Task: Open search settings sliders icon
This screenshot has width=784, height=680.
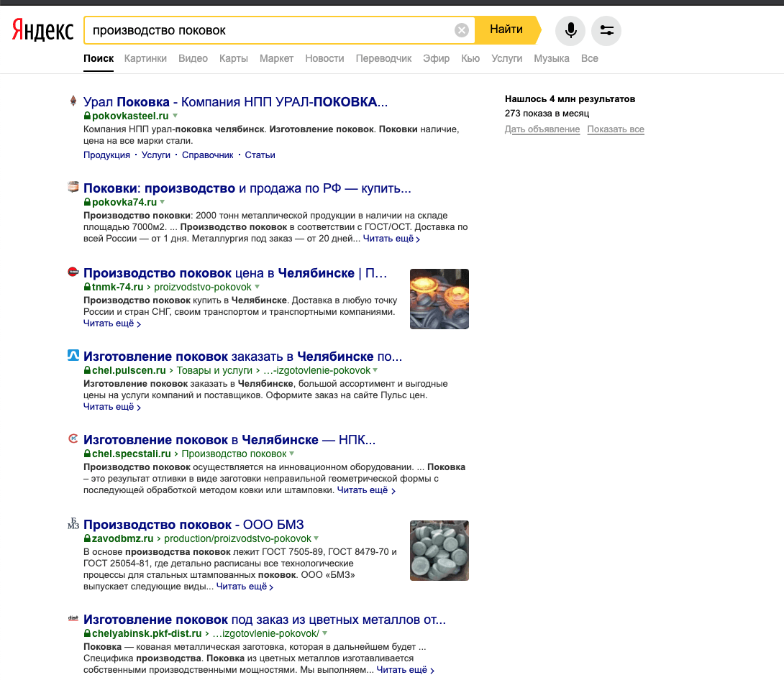Action: 606,30
